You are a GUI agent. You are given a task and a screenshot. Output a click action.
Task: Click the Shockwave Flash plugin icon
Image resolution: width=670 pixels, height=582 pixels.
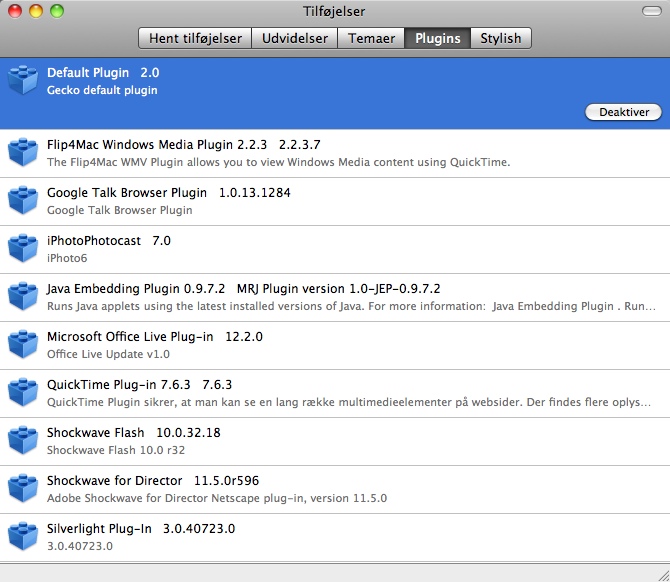[23, 440]
